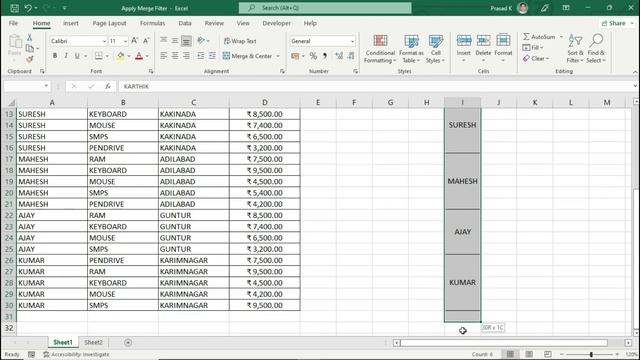Viewport: 640px width, 360px height.
Task: Switch to the Data tab
Action: [x=185, y=23]
